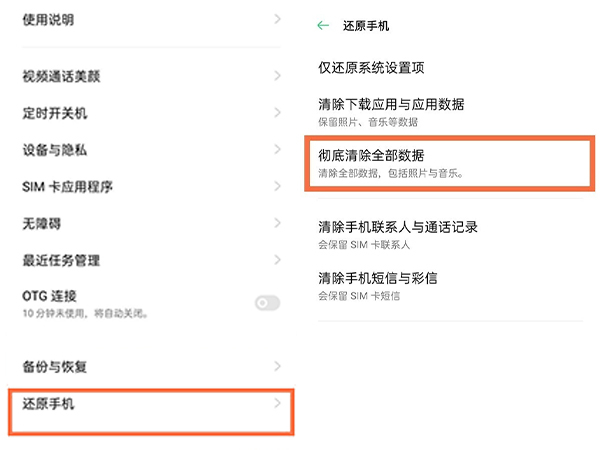Select 仅还原系统设置项 option
600x450 pixels.
click(371, 68)
